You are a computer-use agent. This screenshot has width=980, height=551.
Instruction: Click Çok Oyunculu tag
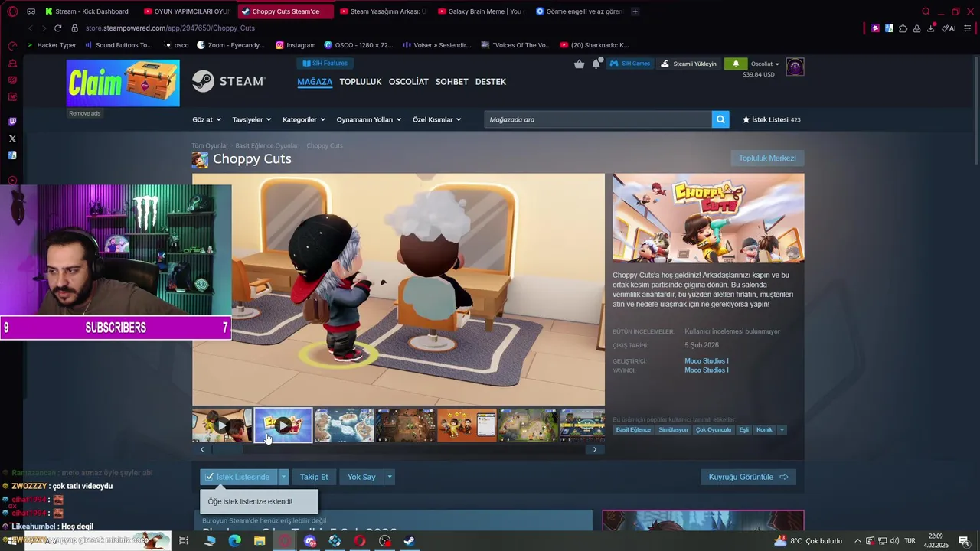point(714,430)
